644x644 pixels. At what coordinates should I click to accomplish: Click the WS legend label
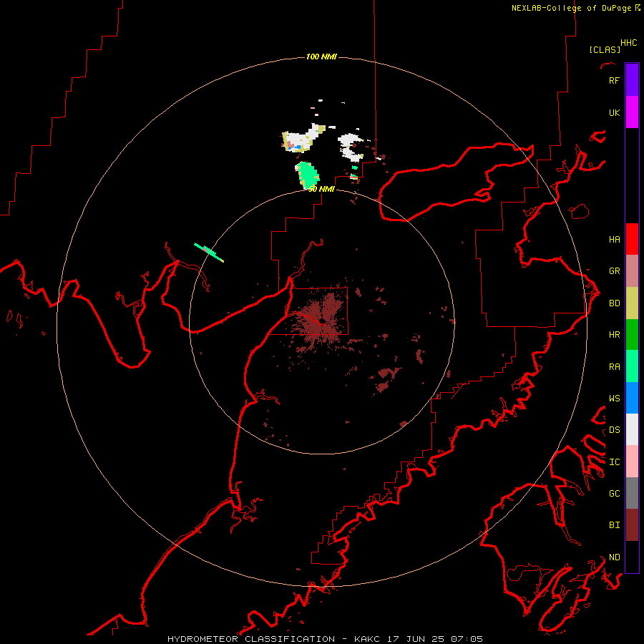coord(614,398)
